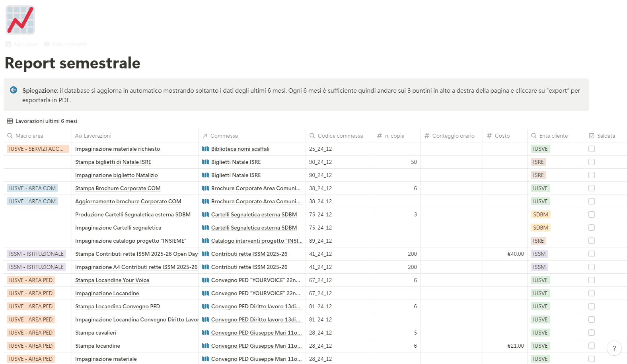
Task: Click the IUSVE - SERVIZI ACC... tag
Action: coord(38,149)
